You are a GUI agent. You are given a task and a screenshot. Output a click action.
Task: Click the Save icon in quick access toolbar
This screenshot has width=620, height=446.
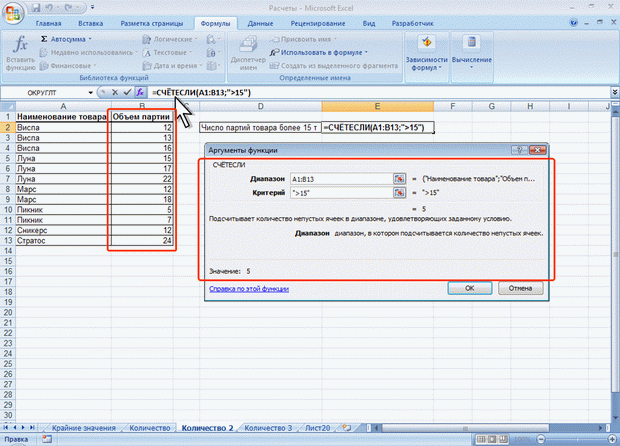tap(36, 8)
